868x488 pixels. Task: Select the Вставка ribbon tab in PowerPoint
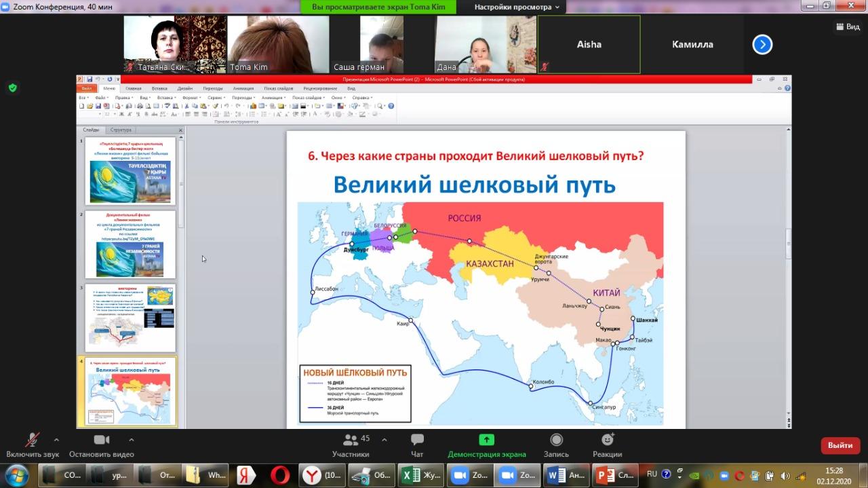point(159,88)
